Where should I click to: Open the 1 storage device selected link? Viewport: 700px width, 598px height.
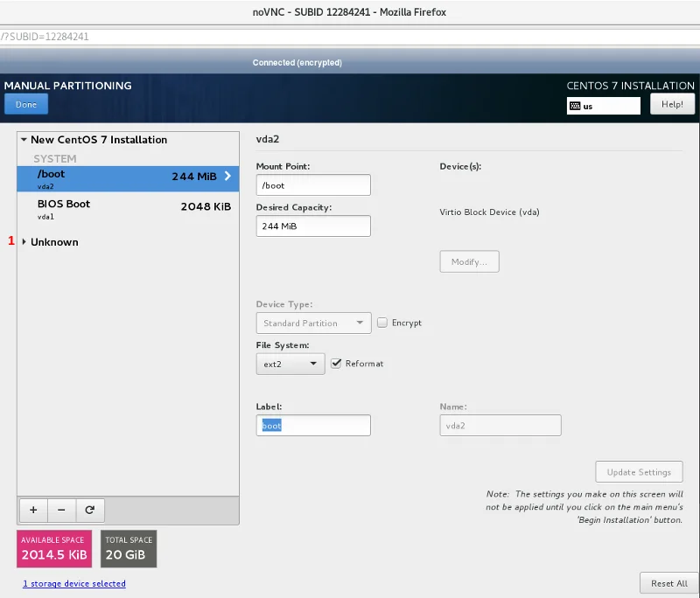(x=74, y=583)
